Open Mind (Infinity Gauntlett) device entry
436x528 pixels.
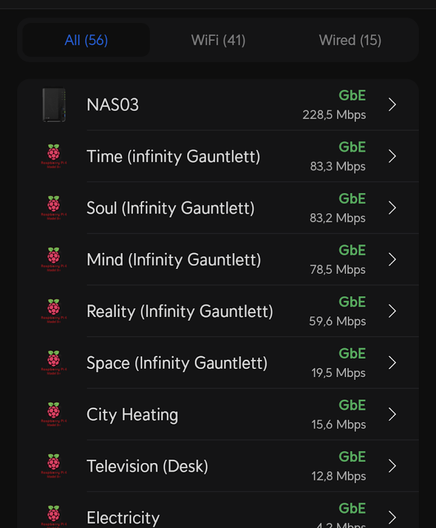[x=219, y=260]
